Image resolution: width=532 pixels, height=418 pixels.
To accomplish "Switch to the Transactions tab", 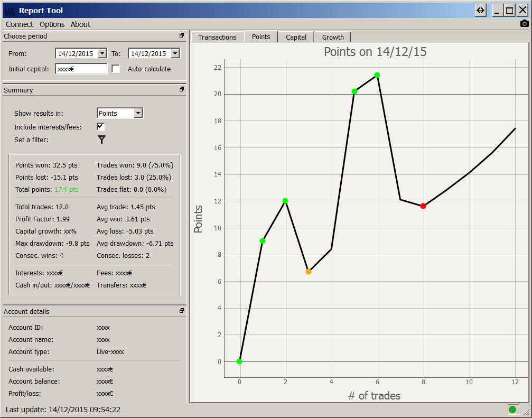I will click(x=217, y=37).
